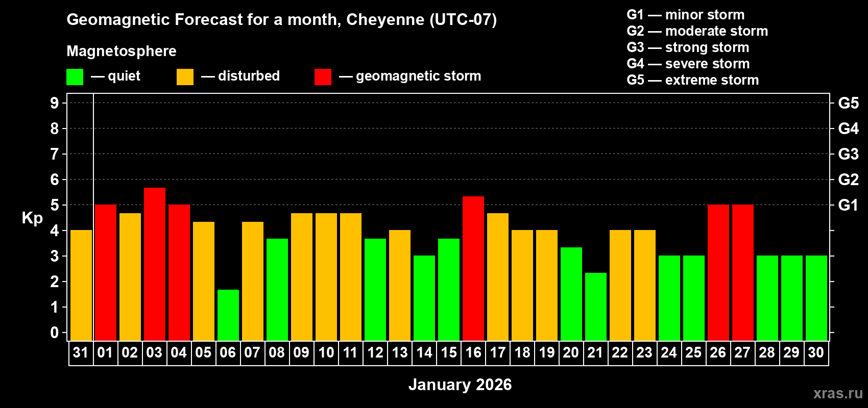This screenshot has height=408, width=868.
Task: Click the G1 label on right axis
Action: tap(848, 205)
